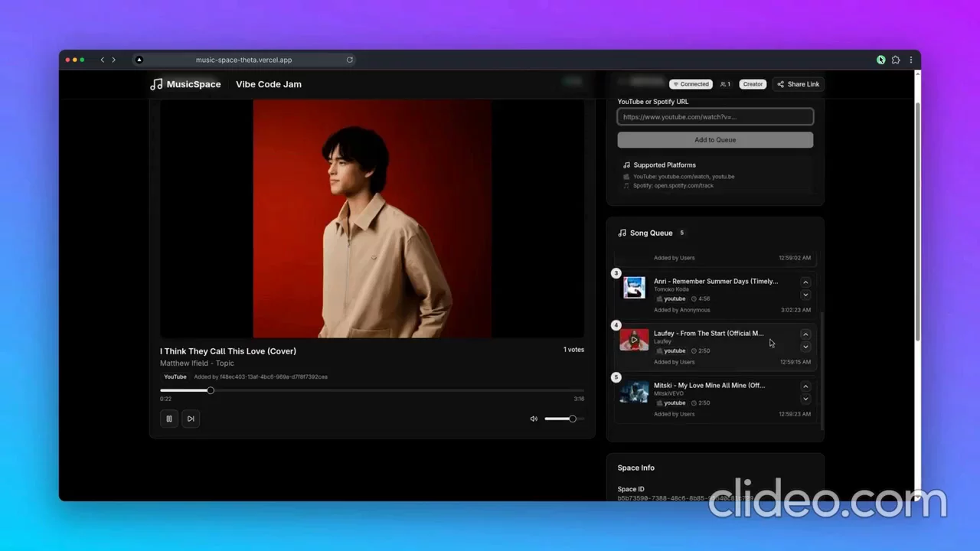Click the youtube tag on Mitski song
The image size is (980, 551).
pos(671,403)
